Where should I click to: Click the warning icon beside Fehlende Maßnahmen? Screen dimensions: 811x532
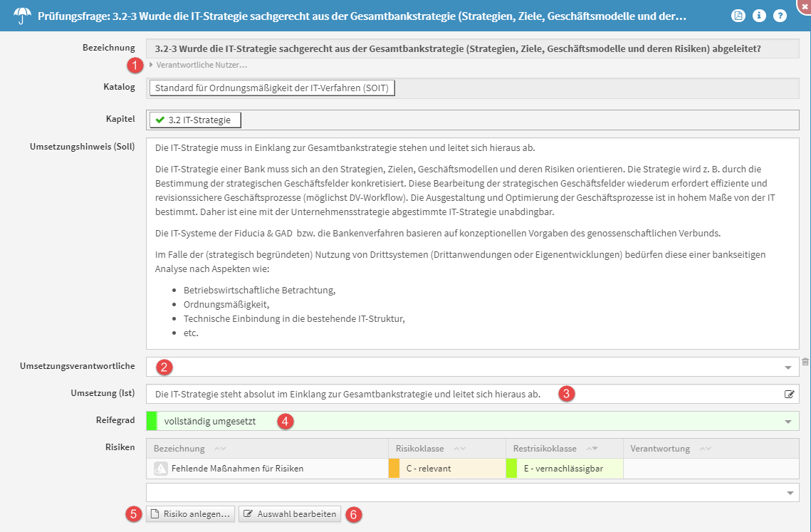160,469
